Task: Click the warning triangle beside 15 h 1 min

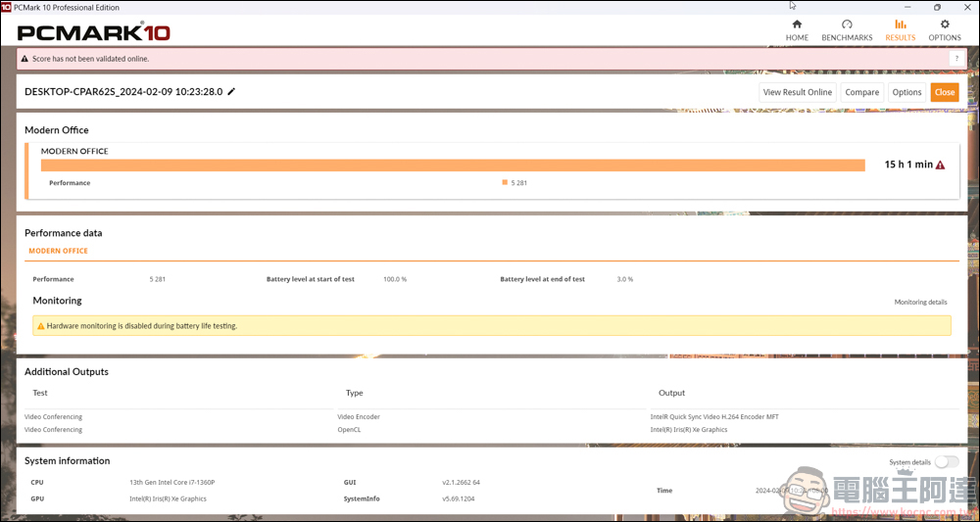Action: click(x=941, y=166)
